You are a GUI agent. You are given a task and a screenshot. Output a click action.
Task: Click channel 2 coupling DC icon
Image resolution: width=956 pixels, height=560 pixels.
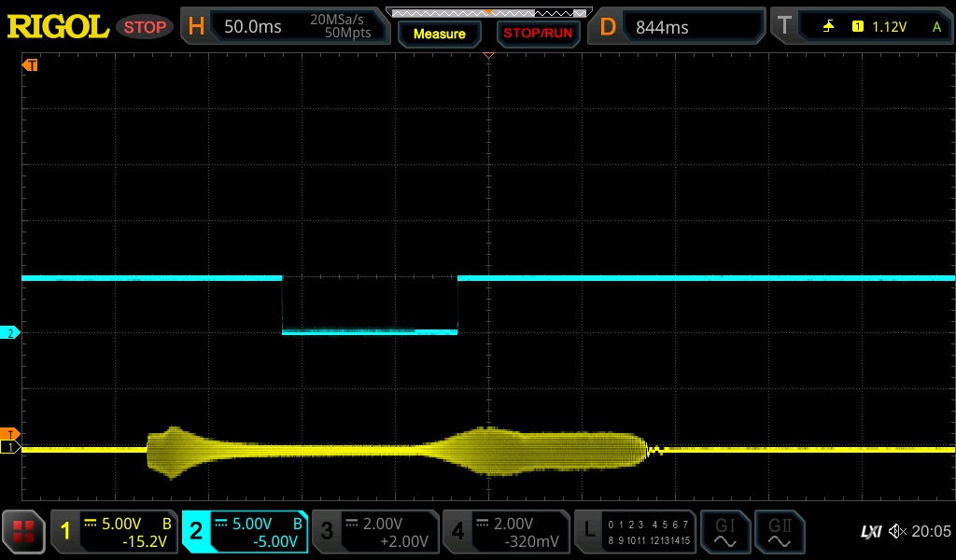[x=220, y=523]
